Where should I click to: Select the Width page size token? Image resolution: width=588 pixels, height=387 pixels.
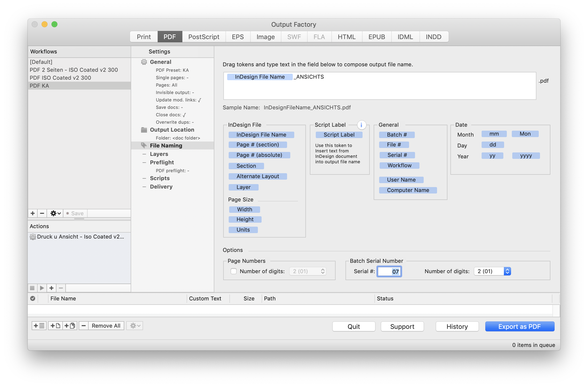pos(245,209)
